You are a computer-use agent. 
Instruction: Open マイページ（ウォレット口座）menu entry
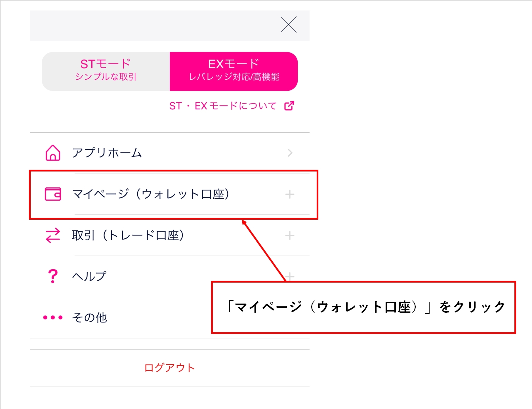[x=151, y=194]
